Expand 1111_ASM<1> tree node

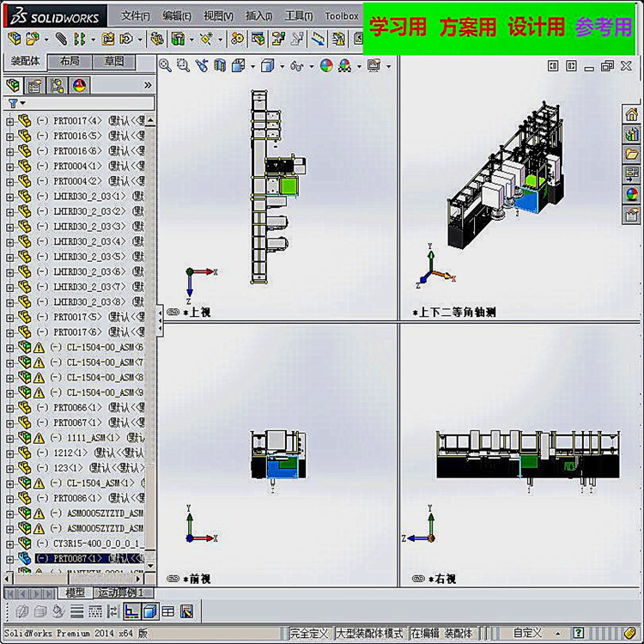point(9,439)
